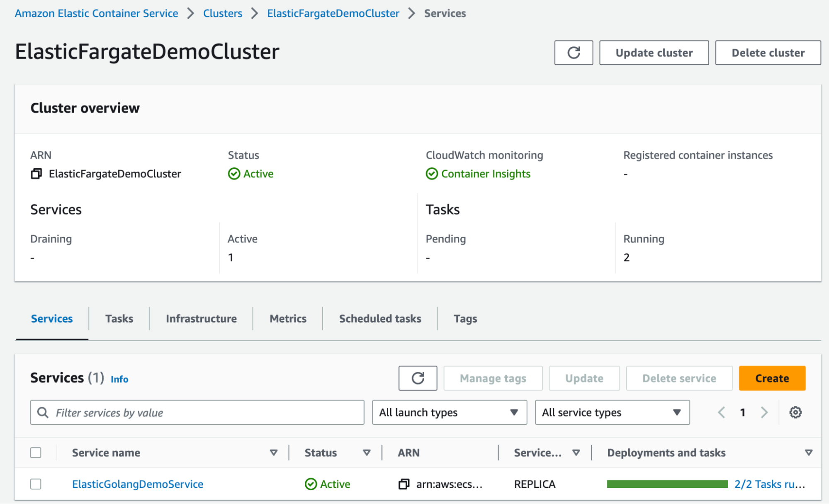Open the Infrastructure tab
Image resolution: width=829 pixels, height=504 pixels.
[x=201, y=319]
